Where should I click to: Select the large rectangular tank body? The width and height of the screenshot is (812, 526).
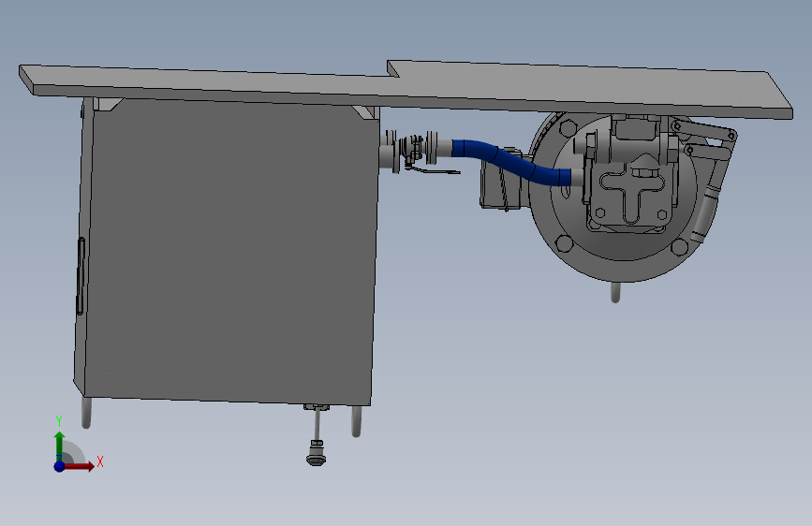click(x=228, y=249)
